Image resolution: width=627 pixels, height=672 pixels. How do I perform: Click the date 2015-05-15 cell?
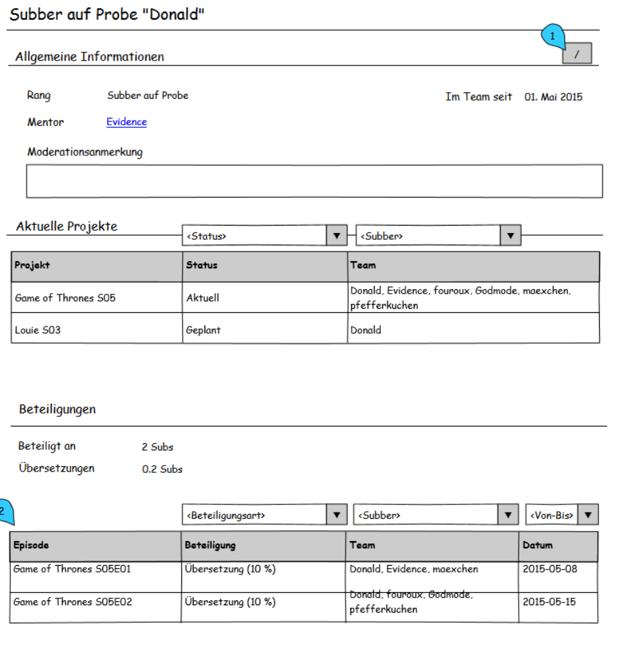coord(557,602)
